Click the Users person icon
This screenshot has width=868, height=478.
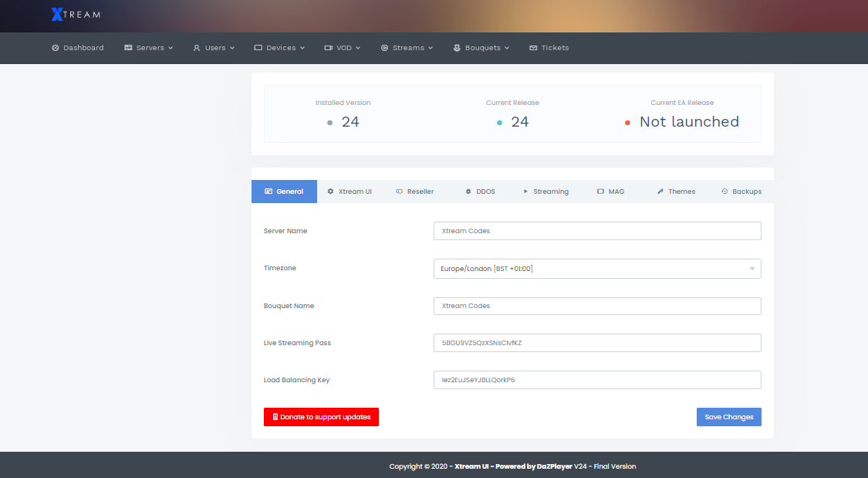197,48
